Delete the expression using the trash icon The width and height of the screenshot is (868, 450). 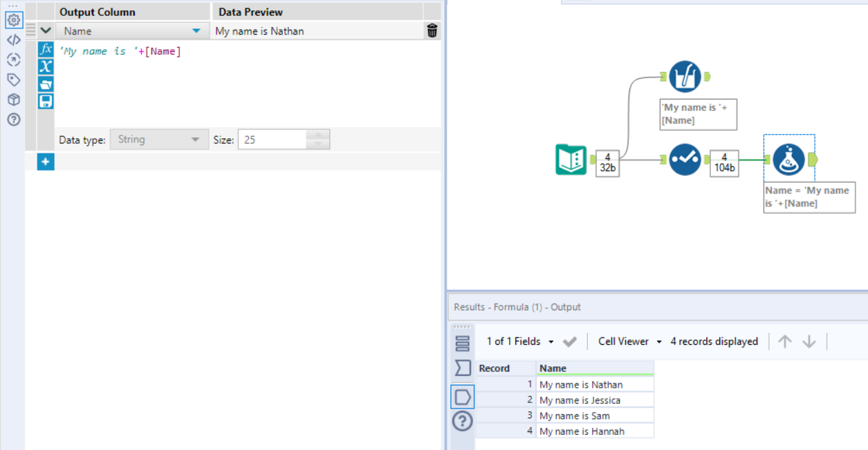(x=432, y=30)
